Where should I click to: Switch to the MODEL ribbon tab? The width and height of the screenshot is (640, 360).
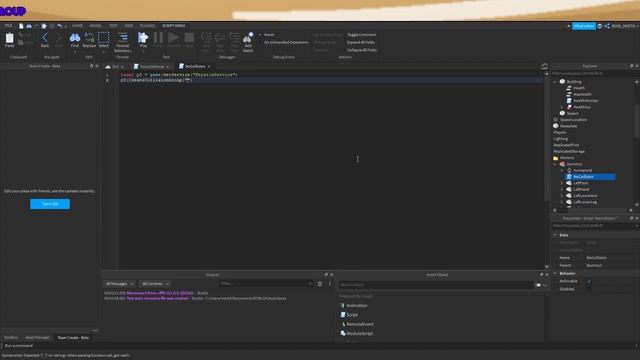pyautogui.click(x=95, y=26)
